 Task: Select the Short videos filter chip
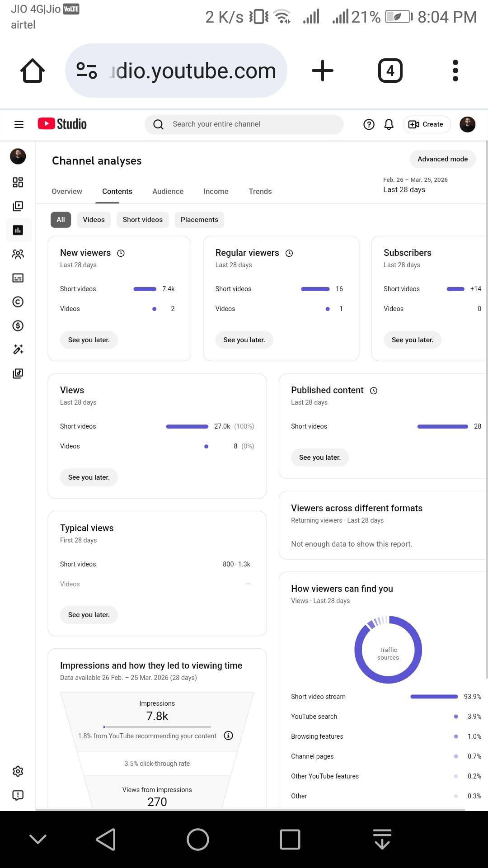[x=142, y=220]
